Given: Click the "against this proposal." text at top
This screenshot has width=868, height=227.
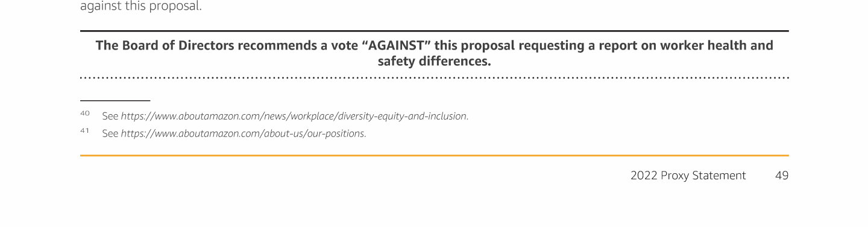Looking at the screenshot, I should point(141,7).
